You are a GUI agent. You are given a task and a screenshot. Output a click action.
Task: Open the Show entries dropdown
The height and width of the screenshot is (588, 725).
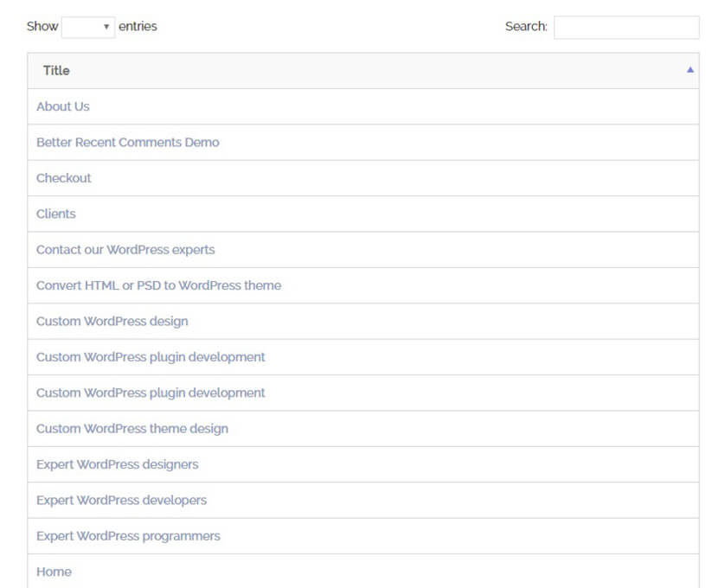88,27
